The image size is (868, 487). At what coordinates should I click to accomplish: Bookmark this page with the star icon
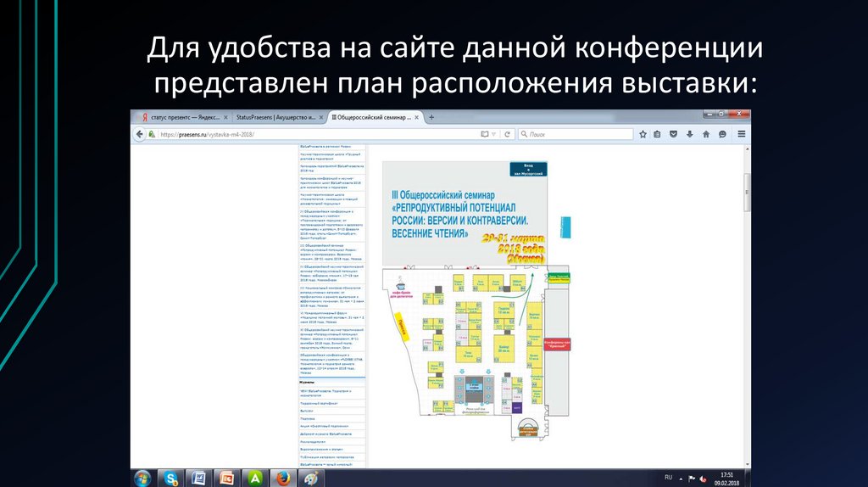coord(643,134)
